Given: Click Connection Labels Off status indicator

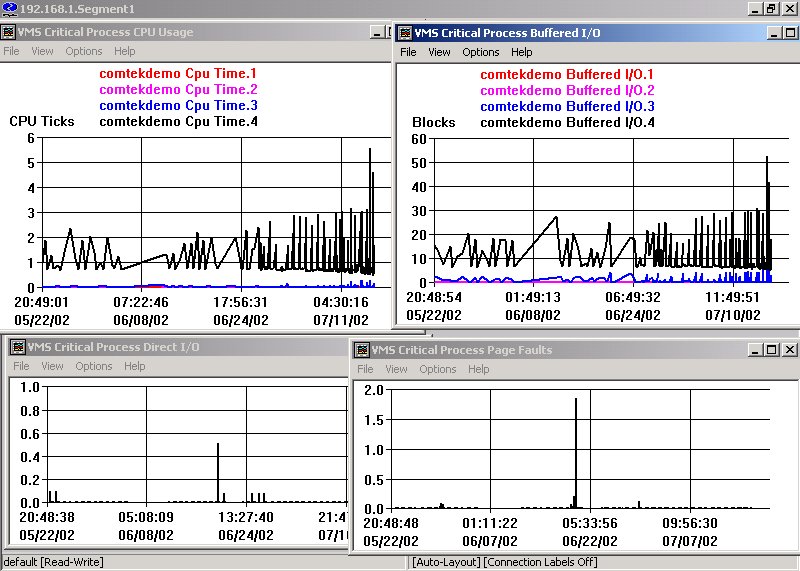Looking at the screenshot, I should (540, 562).
